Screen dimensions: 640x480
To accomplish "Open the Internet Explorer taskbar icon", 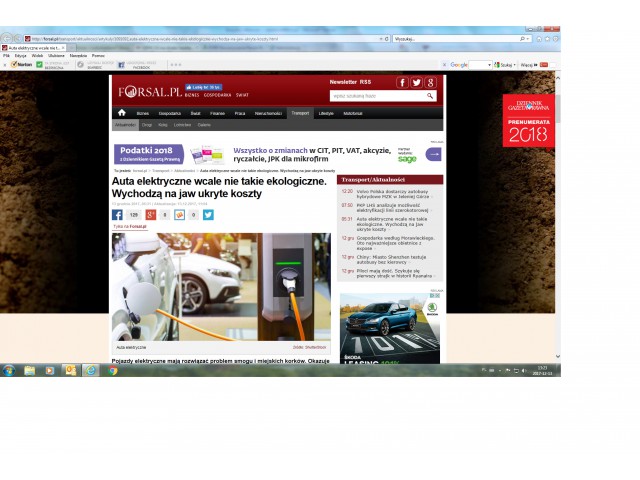I will tap(91, 370).
